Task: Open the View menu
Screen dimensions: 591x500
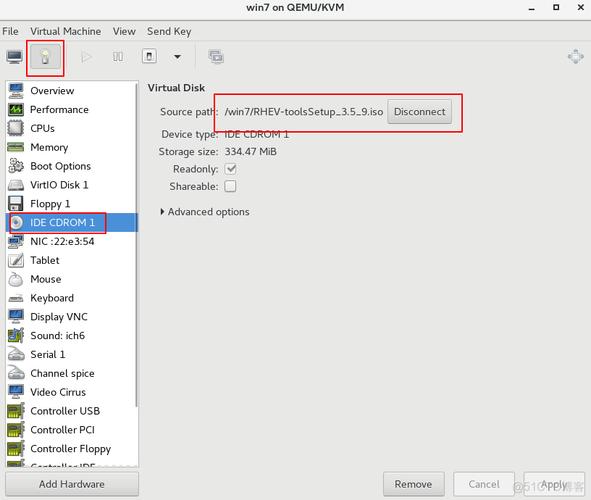Action: click(124, 31)
